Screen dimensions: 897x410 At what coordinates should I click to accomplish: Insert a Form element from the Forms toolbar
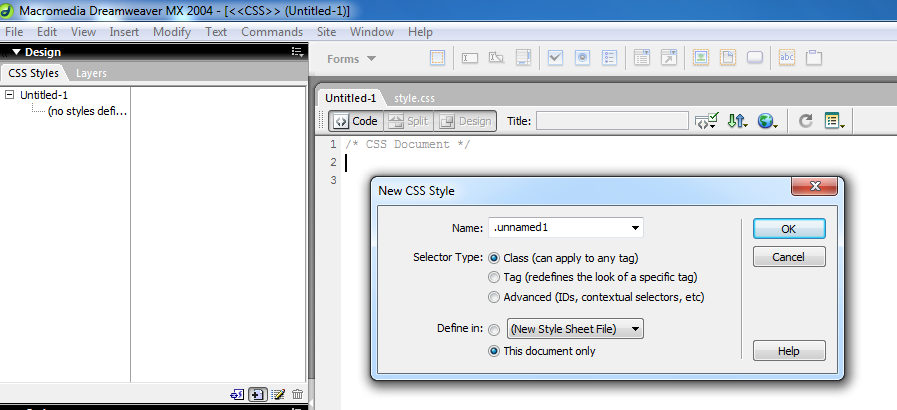click(x=437, y=58)
